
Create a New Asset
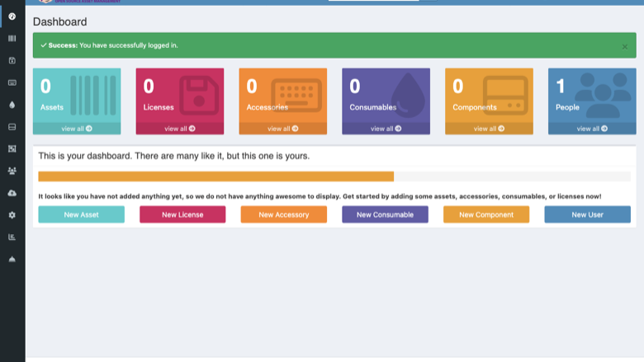pos(81,214)
